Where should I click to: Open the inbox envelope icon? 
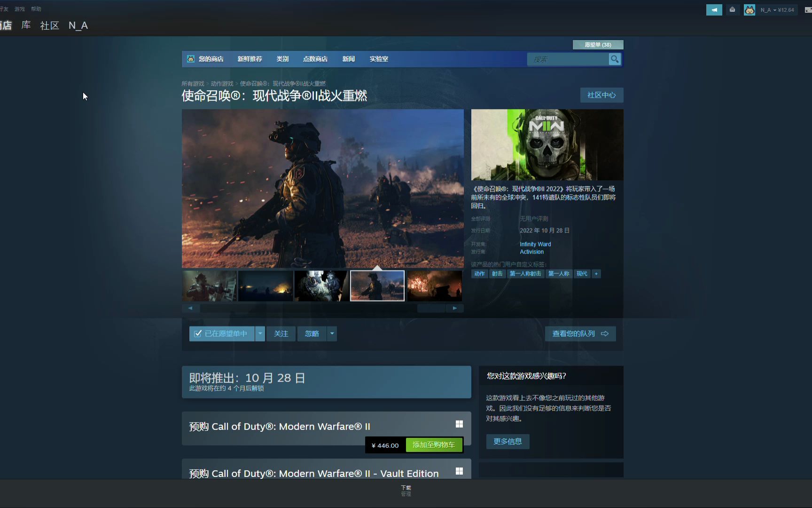tap(732, 10)
